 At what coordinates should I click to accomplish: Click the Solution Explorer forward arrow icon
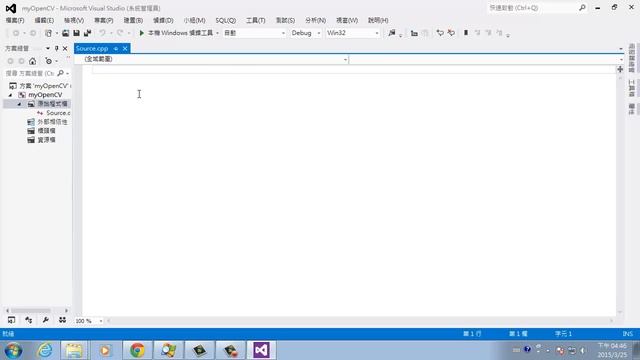pyautogui.click(x=21, y=61)
